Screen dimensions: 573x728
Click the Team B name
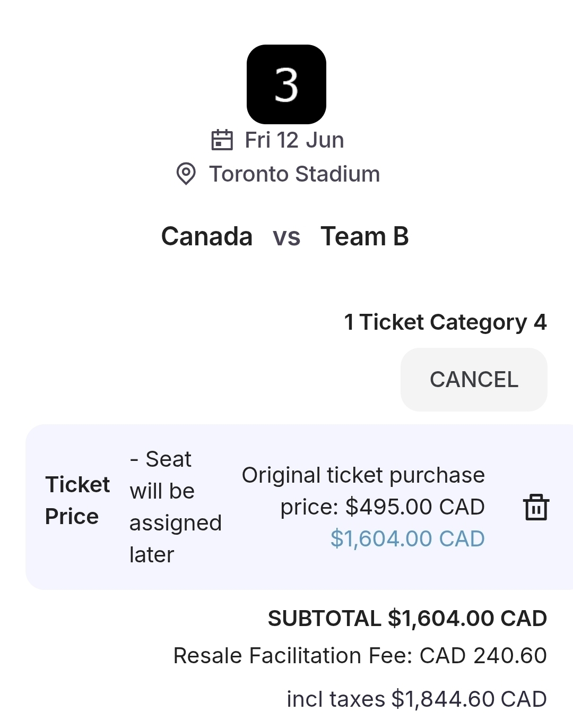[x=364, y=236]
